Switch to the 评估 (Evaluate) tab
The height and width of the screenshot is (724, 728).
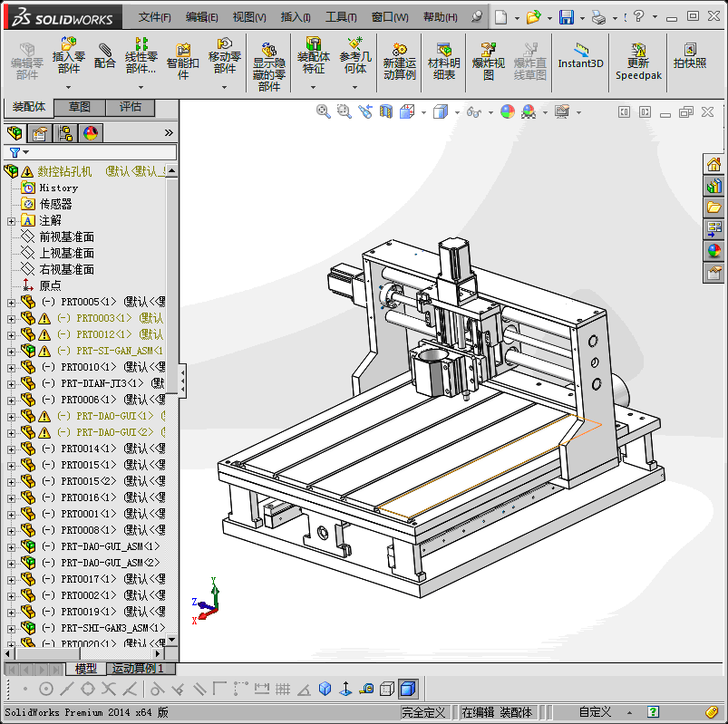[x=131, y=107]
